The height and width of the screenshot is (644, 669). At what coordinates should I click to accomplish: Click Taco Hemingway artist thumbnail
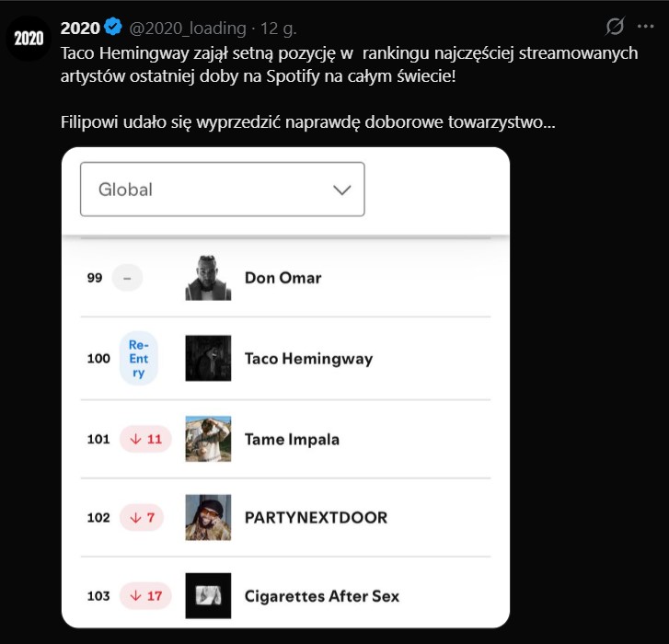[x=208, y=358]
